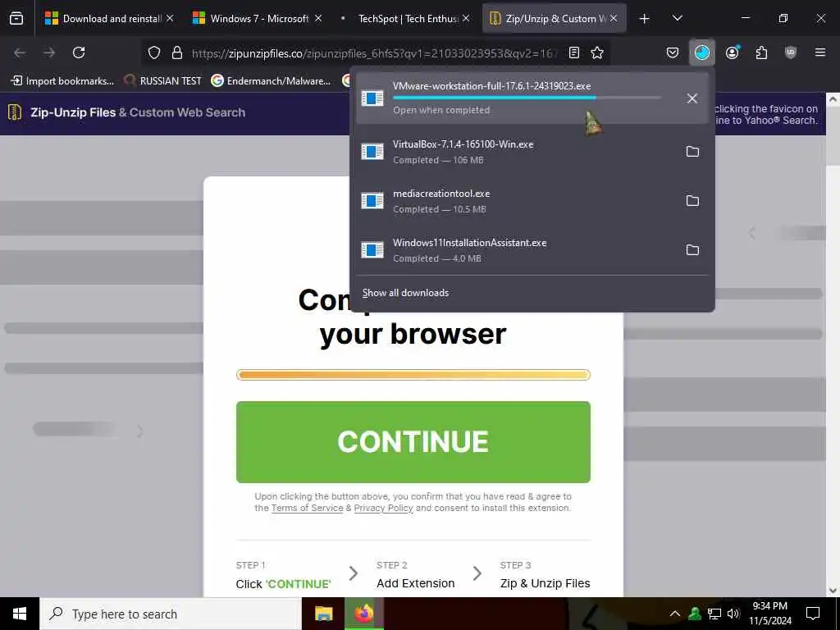Close the Zip/Unzip tab
Image resolution: width=840 pixels, height=630 pixels.
(x=614, y=18)
